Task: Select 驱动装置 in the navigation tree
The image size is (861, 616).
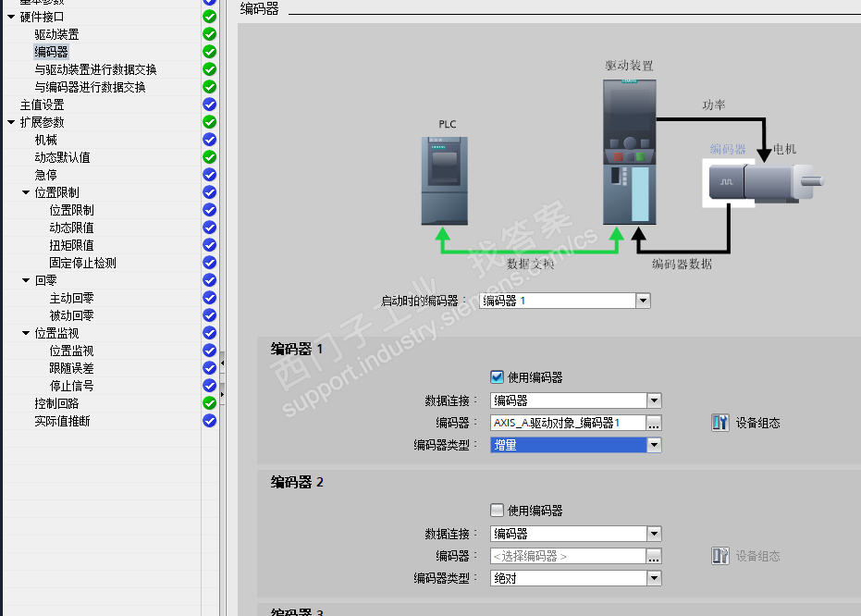Action: (x=57, y=34)
